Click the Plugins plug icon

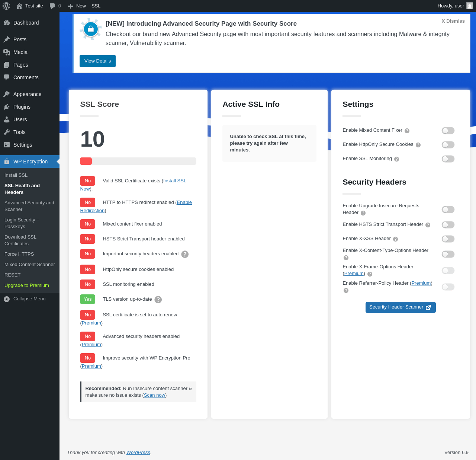pos(7,107)
